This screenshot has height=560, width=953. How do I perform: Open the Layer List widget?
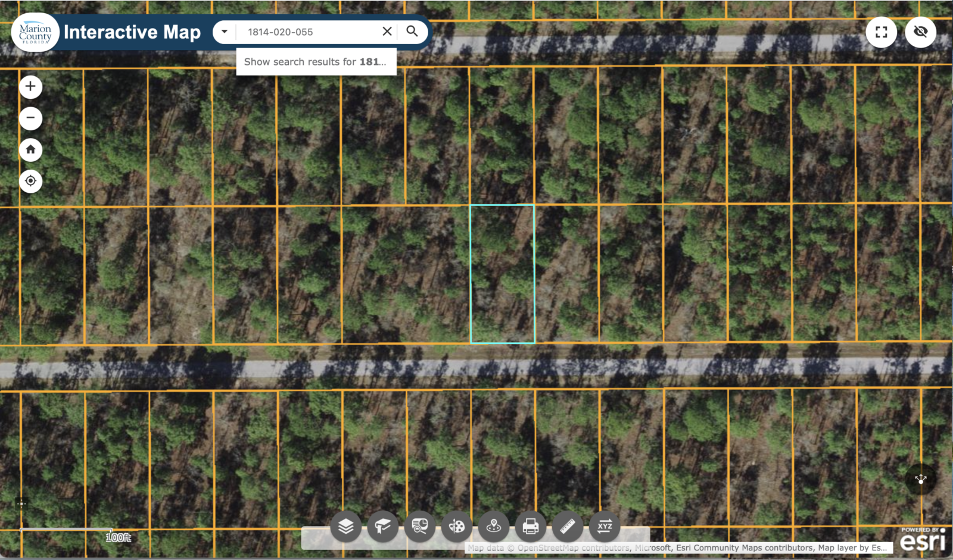[x=346, y=527]
